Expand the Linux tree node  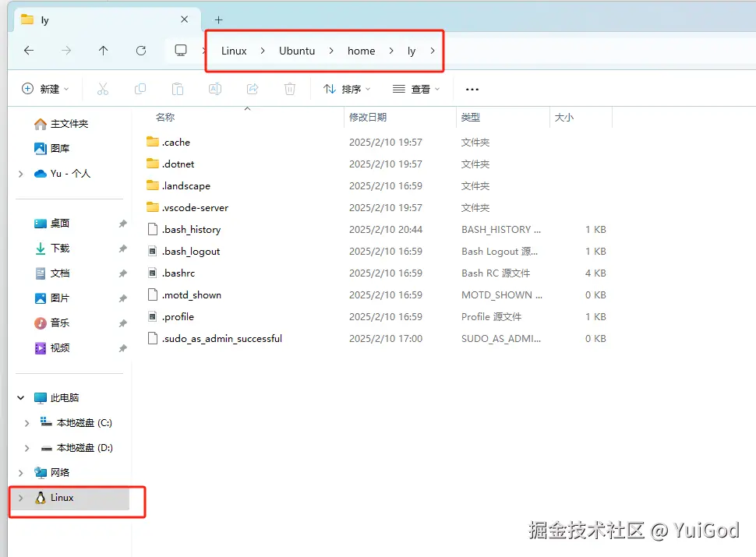[x=21, y=499]
